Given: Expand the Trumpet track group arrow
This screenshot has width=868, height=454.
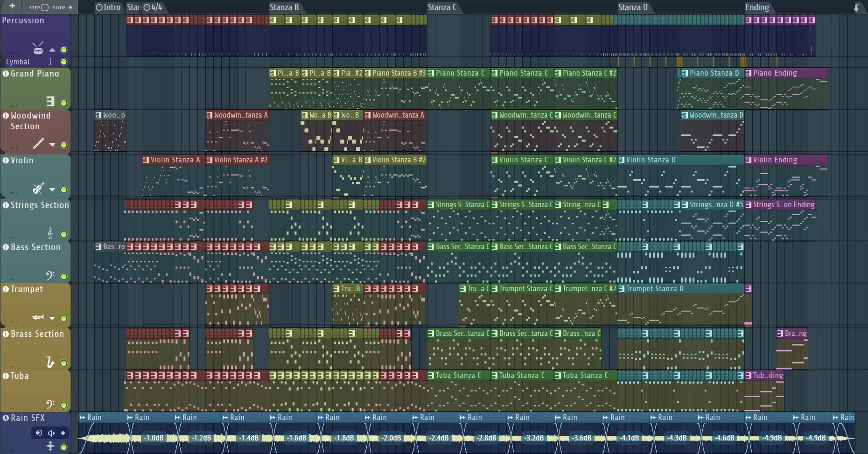Looking at the screenshot, I should click(52, 319).
